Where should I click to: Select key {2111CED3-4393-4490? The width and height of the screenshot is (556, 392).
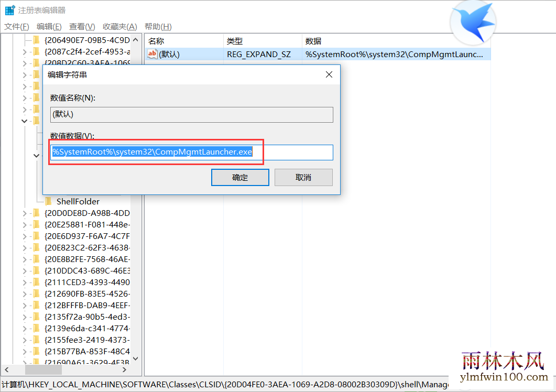[x=87, y=282]
